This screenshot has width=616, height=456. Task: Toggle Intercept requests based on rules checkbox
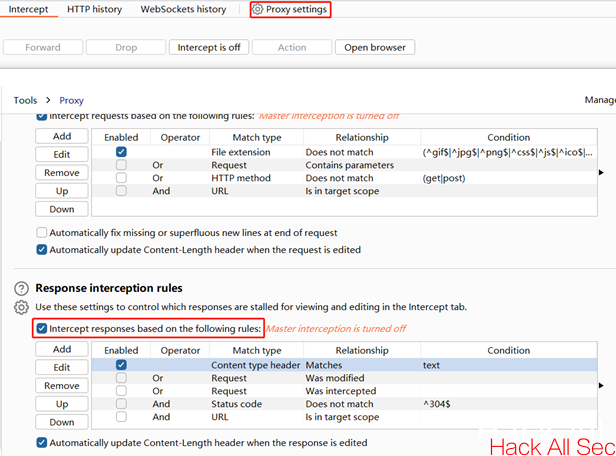click(42, 116)
